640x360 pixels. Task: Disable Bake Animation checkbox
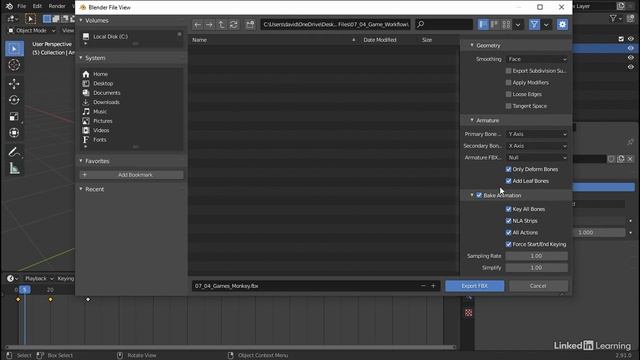click(x=479, y=196)
